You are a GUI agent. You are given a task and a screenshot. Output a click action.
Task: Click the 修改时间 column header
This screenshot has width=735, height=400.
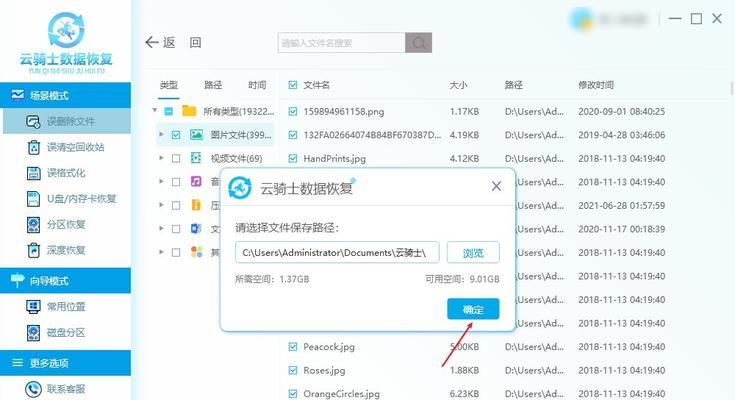pyautogui.click(x=596, y=85)
